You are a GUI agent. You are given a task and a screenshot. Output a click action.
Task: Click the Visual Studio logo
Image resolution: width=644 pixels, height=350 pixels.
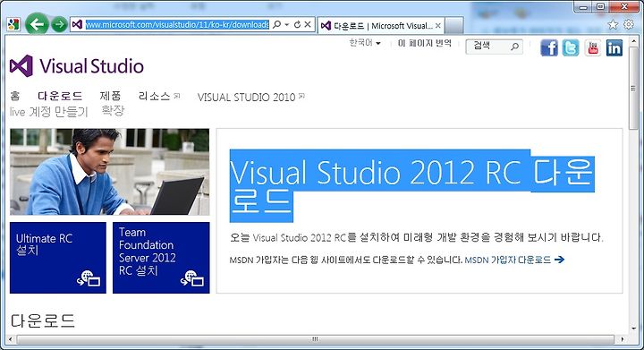coord(77,65)
